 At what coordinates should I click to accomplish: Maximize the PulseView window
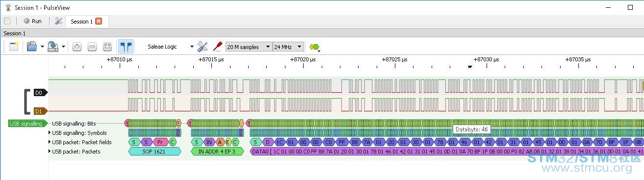(x=630, y=7)
